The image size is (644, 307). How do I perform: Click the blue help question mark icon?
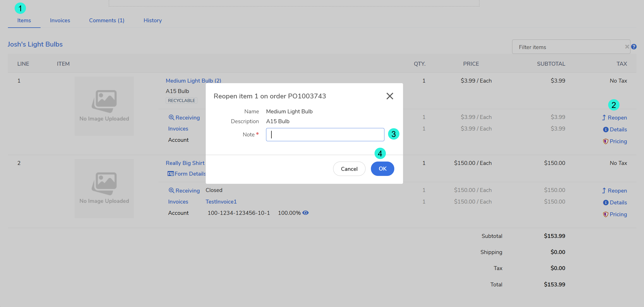634,47
